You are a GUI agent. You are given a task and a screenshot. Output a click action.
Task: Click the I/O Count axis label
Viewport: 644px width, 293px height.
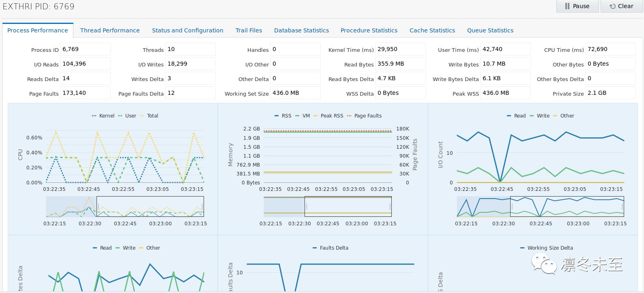pos(440,154)
